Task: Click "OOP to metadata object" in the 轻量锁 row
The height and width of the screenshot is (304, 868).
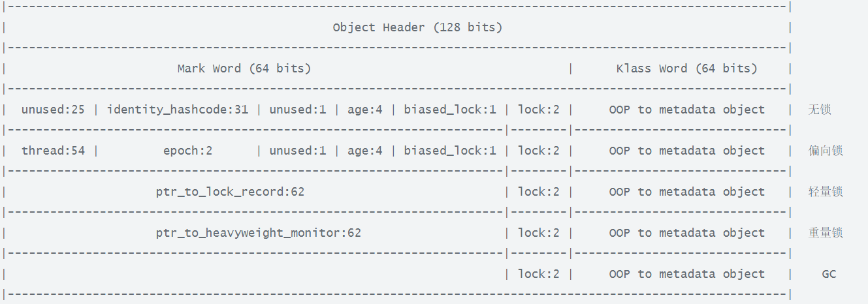Action: click(686, 192)
